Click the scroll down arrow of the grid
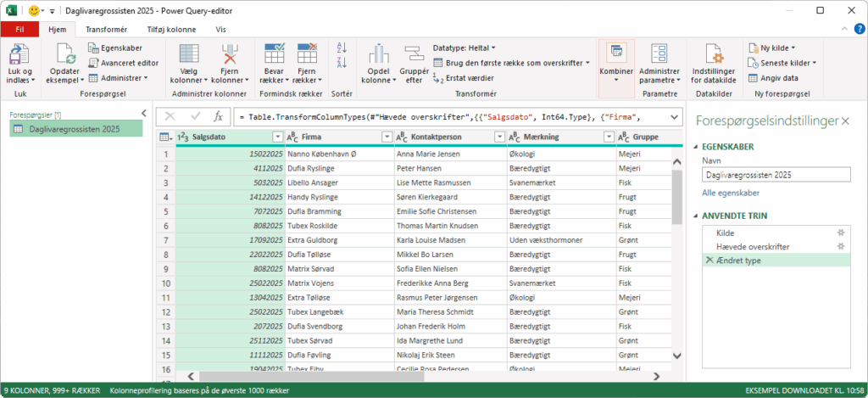Screen dimensions: 868x398 tap(677, 355)
